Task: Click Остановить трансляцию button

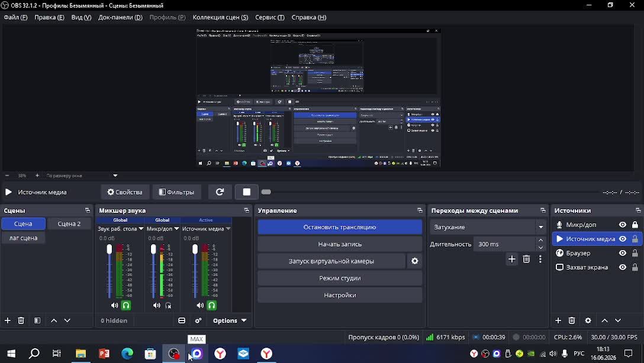Action: point(340,227)
